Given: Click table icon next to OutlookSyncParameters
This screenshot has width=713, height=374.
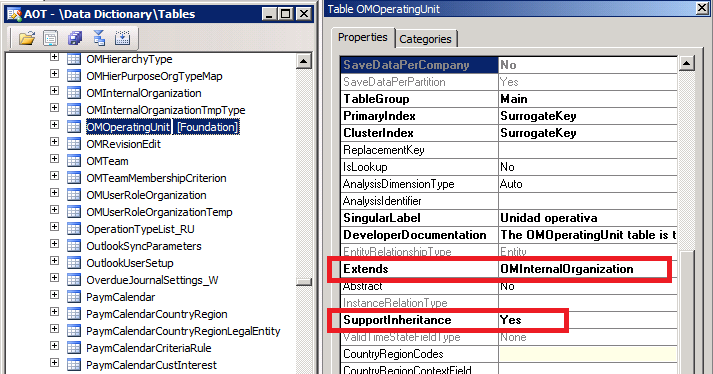Looking at the screenshot, I should (x=74, y=246).
